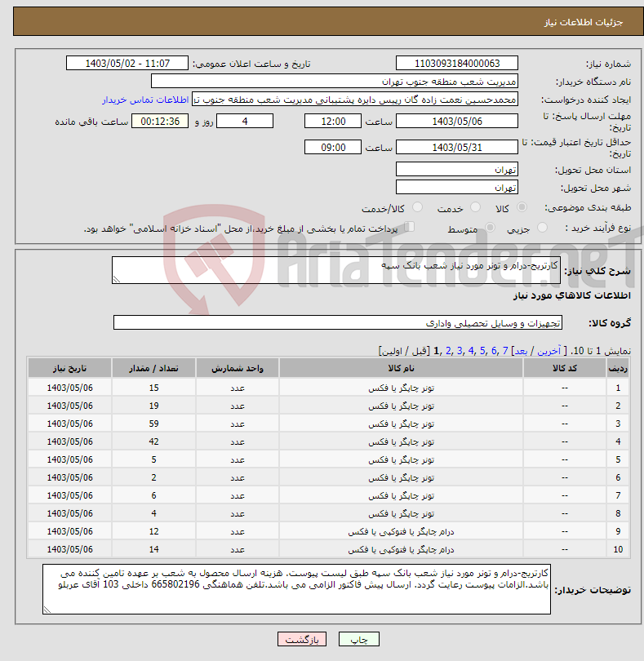Click the آخرین last page link
Viewport: 644px width, 661px height.
click(549, 351)
